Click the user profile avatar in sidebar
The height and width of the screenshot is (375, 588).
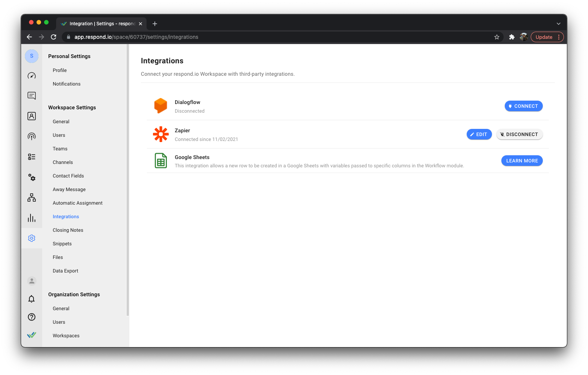tap(32, 281)
